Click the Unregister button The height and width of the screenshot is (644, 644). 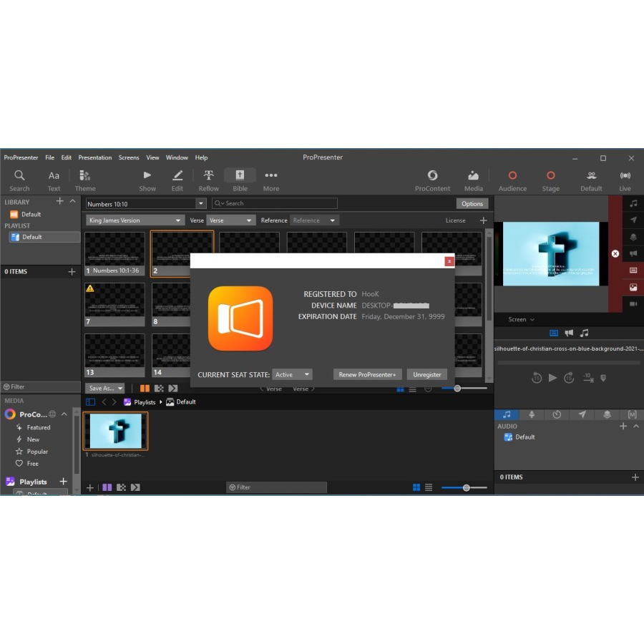coord(426,374)
